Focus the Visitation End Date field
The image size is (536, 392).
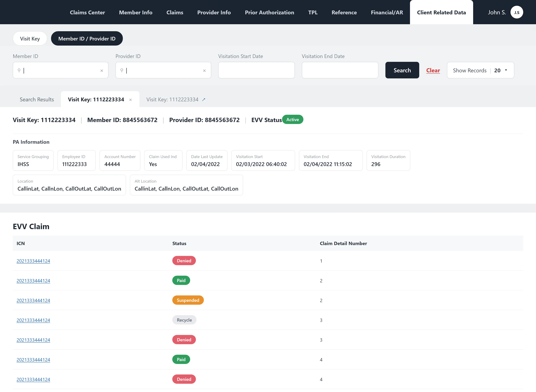click(340, 70)
